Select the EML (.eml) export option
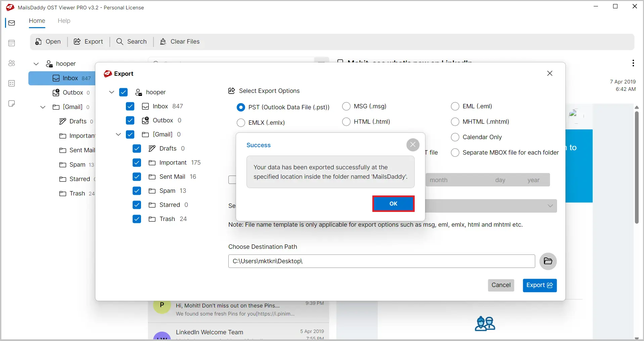This screenshot has height=341, width=644. (455, 106)
